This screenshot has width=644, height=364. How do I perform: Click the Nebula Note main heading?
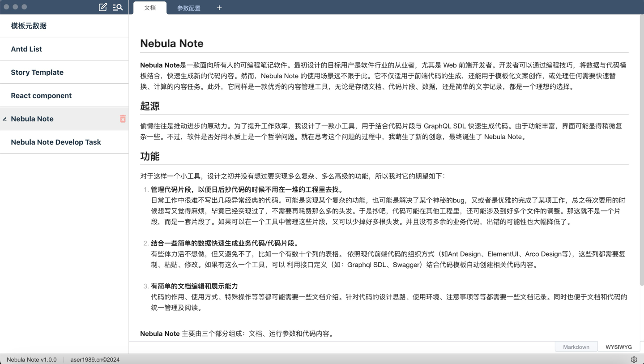[x=172, y=43]
